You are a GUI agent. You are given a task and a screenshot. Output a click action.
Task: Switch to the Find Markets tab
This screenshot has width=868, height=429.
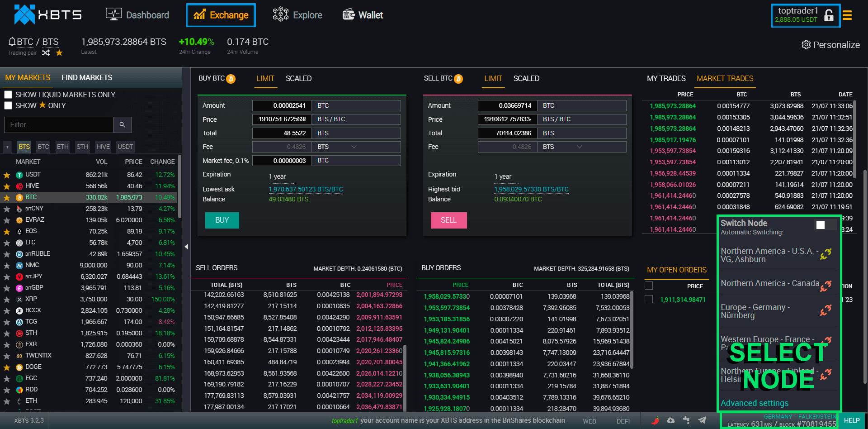[x=87, y=78]
